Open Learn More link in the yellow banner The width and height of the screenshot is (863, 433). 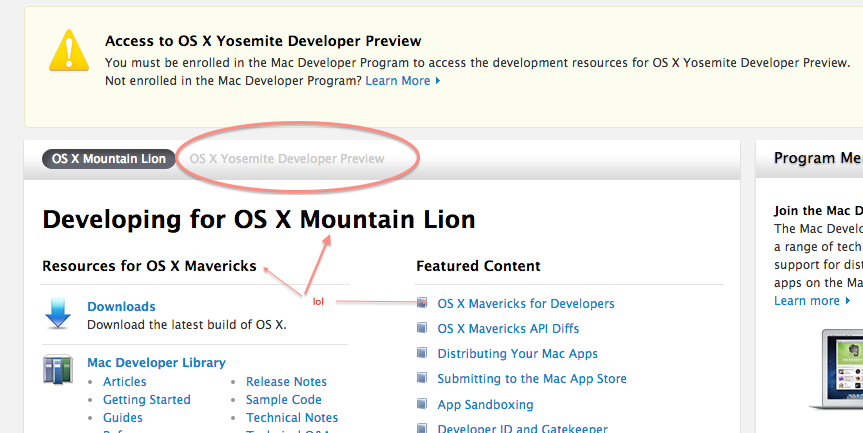[398, 81]
